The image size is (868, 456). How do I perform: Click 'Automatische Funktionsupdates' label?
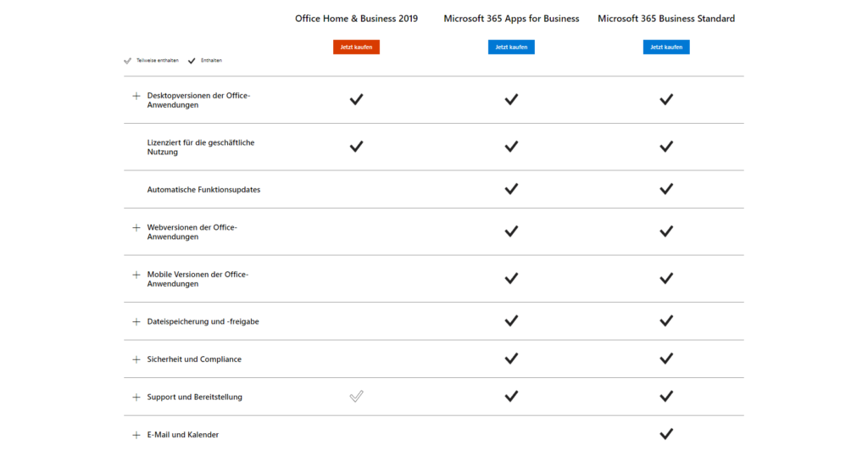pyautogui.click(x=203, y=190)
